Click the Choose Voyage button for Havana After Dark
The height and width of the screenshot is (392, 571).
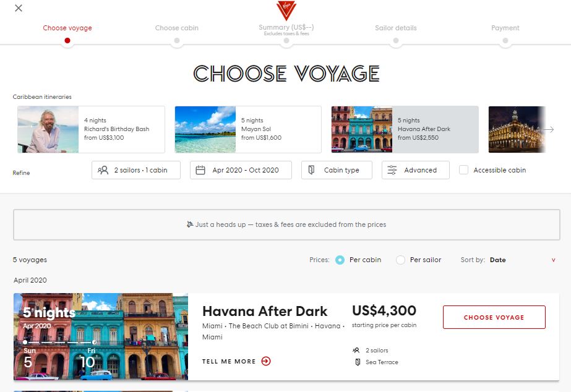coord(493,316)
